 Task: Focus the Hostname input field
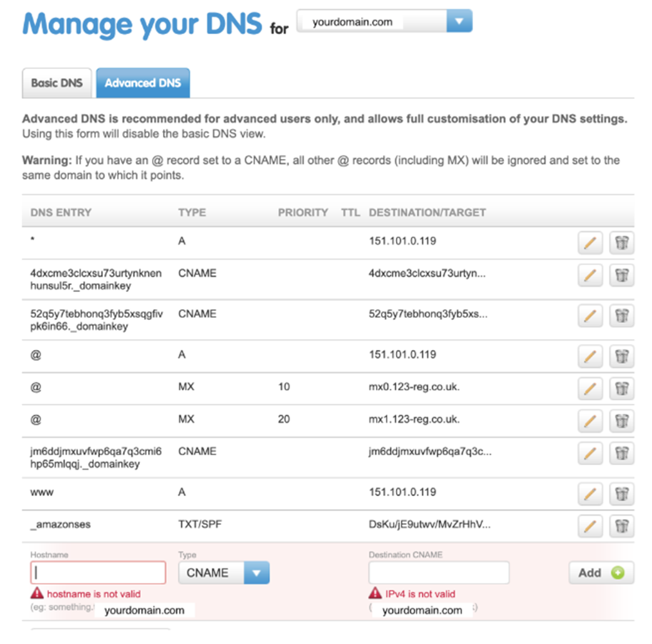98,572
